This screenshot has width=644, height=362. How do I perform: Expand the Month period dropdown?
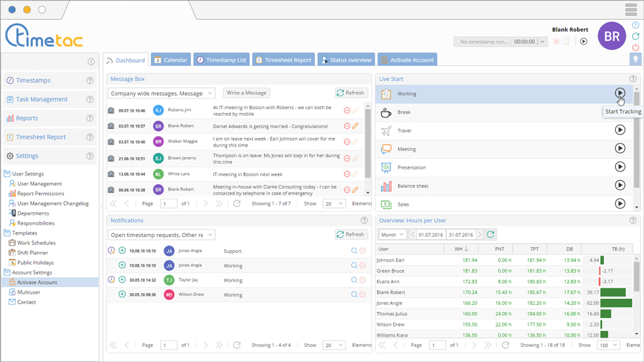point(392,235)
